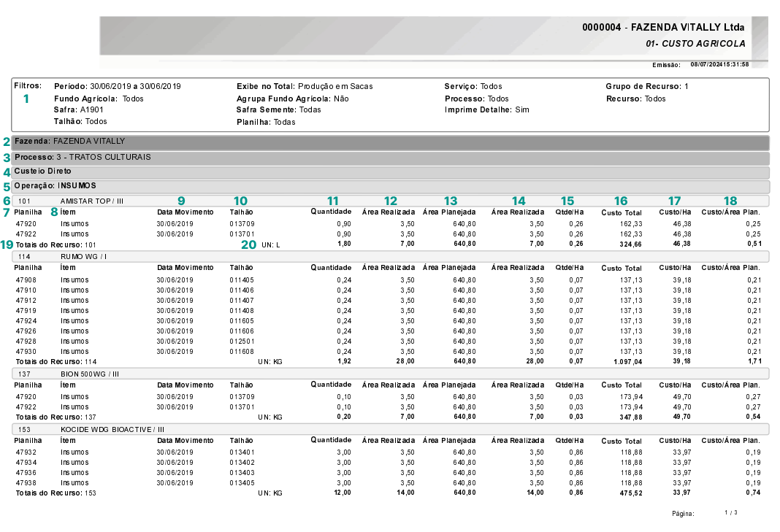This screenshot has height=532, width=780.
Task: Click the 'Fazenda: FAZENDA VITALLY' group bar
Action: [391, 142]
